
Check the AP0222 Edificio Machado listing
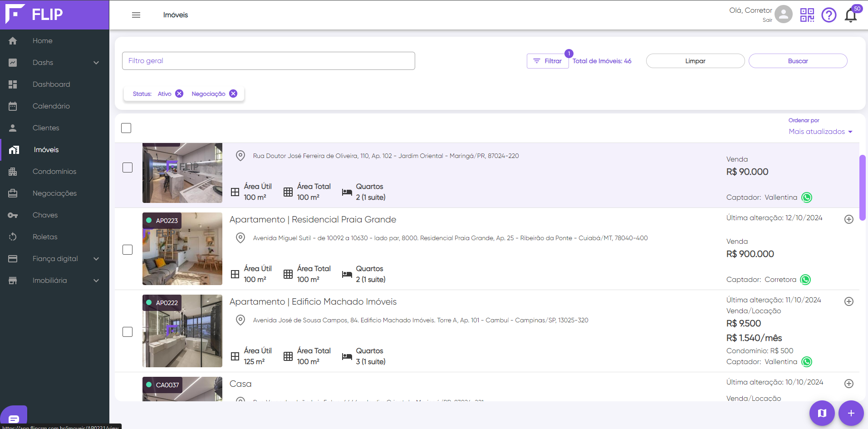128,332
